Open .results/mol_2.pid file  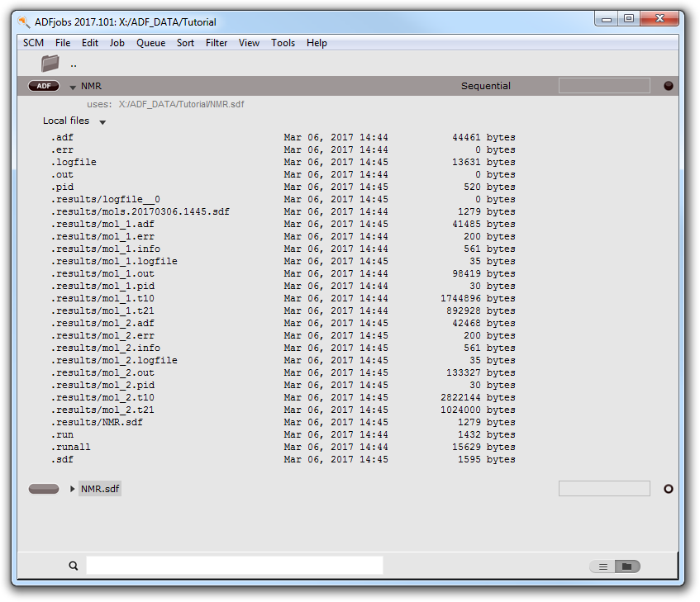click(102, 386)
